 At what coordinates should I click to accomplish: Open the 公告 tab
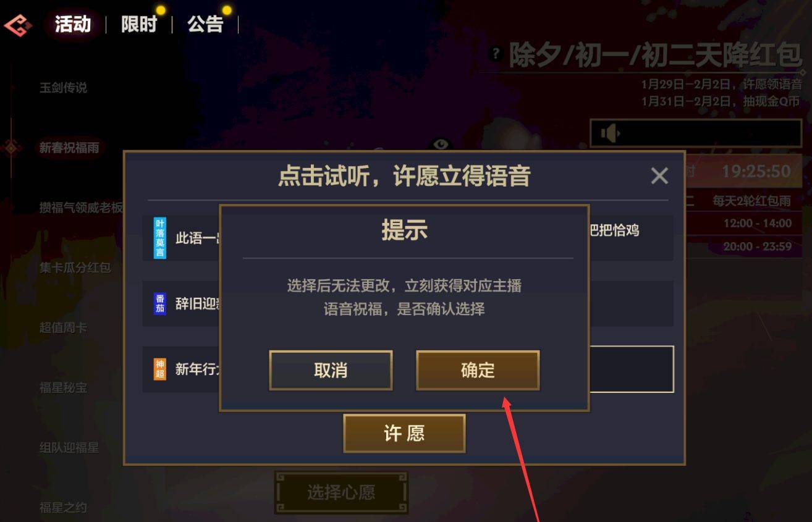[x=205, y=25]
